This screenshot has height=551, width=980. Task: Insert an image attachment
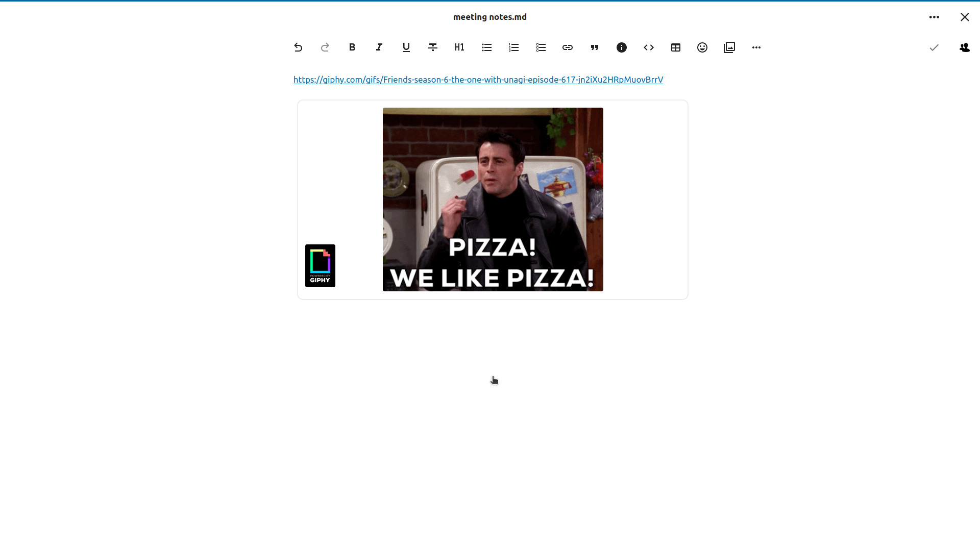pos(729,47)
